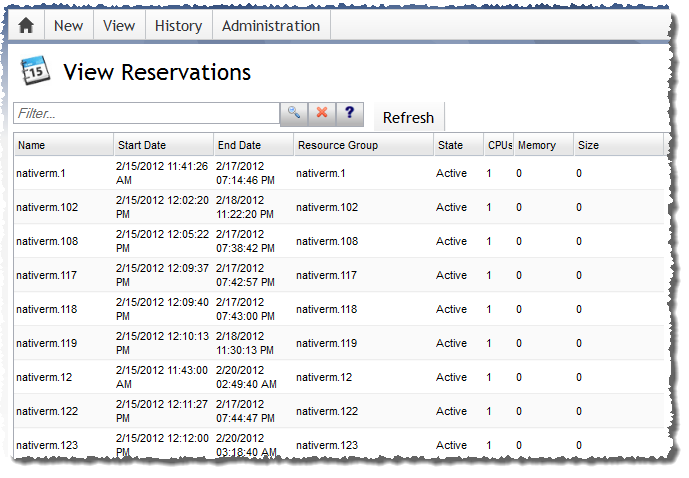Image resolution: width=689 pixels, height=478 pixels.
Task: Sort by the Name column header
Action: pos(62,145)
